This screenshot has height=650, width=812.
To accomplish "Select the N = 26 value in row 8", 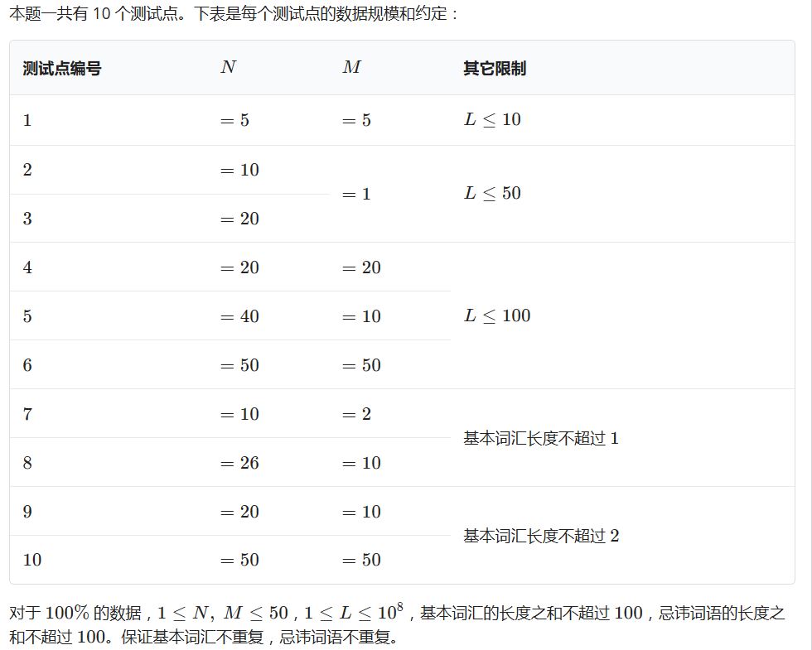I will [x=239, y=463].
